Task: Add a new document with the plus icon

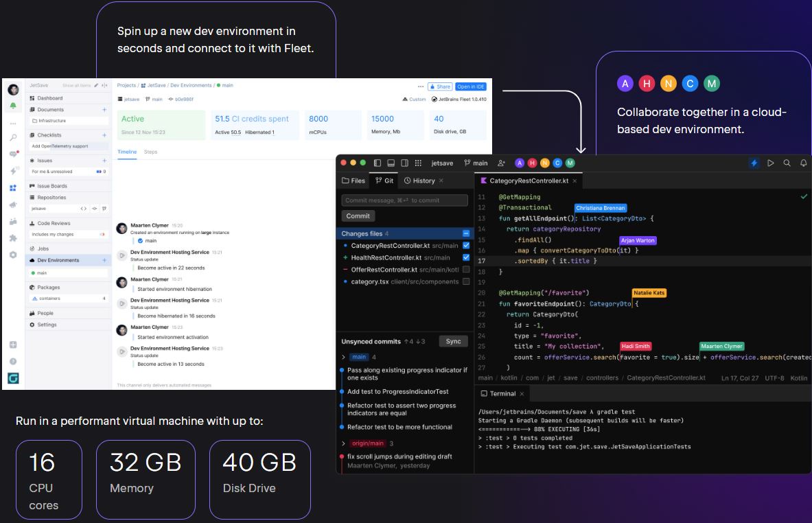Action: (104, 110)
